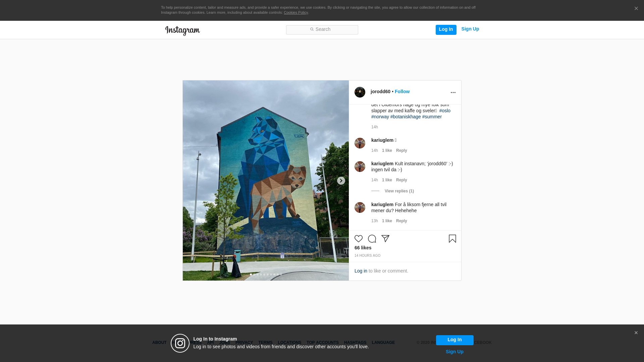The width and height of the screenshot is (644, 362).
Task: Reply to kariuglem's first comment
Action: pyautogui.click(x=401, y=150)
